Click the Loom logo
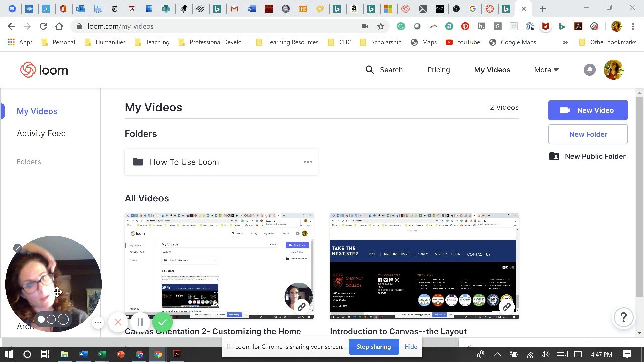This screenshot has height=362, width=644. [x=44, y=70]
